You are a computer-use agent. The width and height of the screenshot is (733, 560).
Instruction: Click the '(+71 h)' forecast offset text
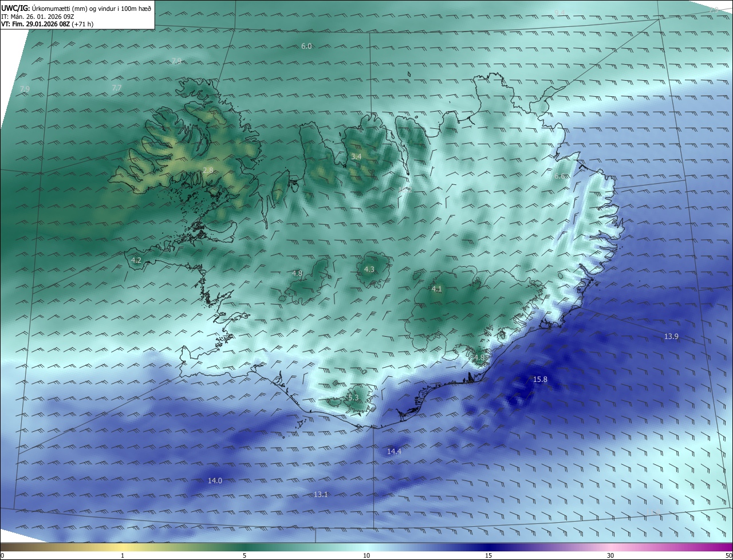coord(82,24)
